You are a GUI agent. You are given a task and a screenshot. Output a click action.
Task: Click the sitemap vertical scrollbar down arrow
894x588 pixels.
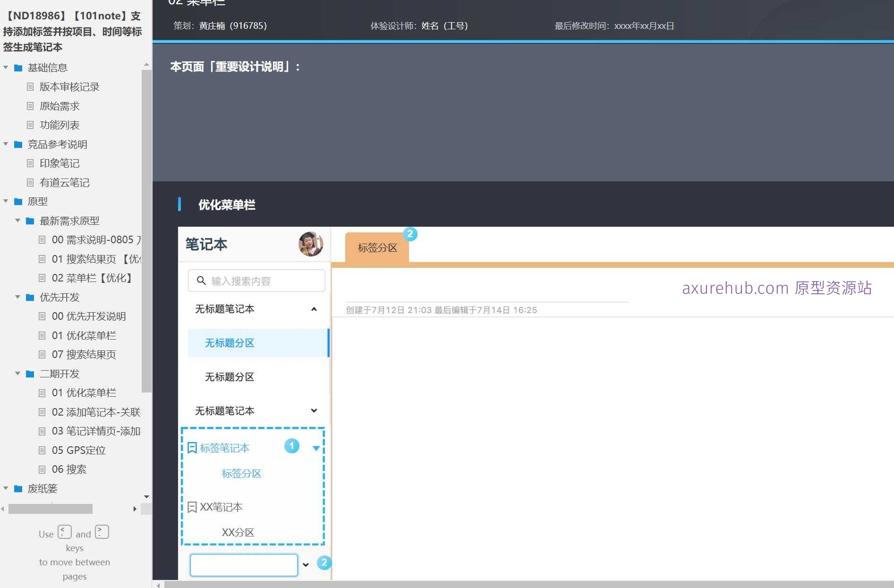coord(146,497)
